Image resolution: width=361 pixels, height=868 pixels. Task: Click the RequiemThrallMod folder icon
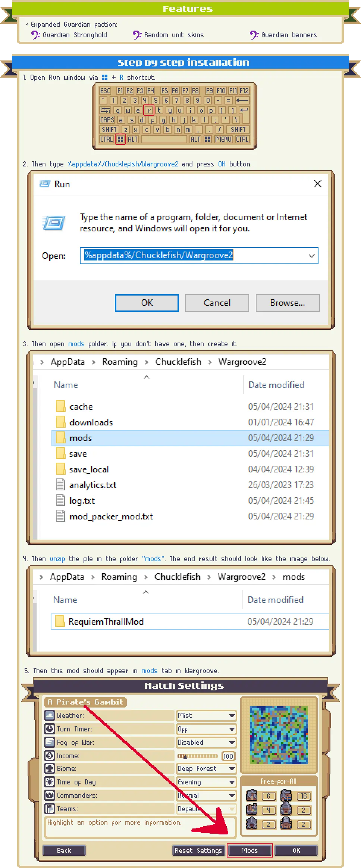coord(60,621)
